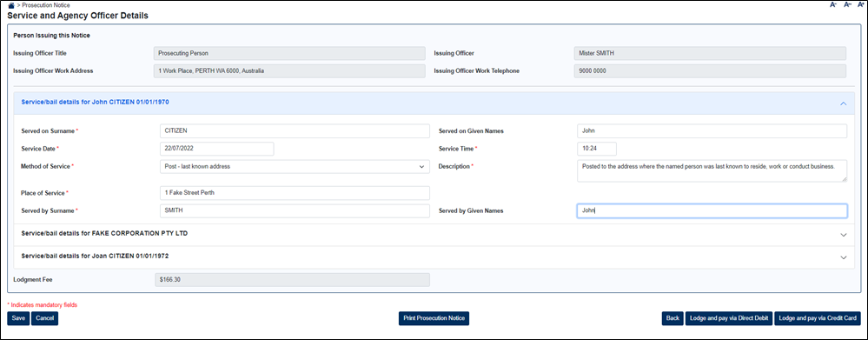Click the Cancel button
Image resolution: width=868 pixels, height=340 pixels.
click(x=45, y=318)
